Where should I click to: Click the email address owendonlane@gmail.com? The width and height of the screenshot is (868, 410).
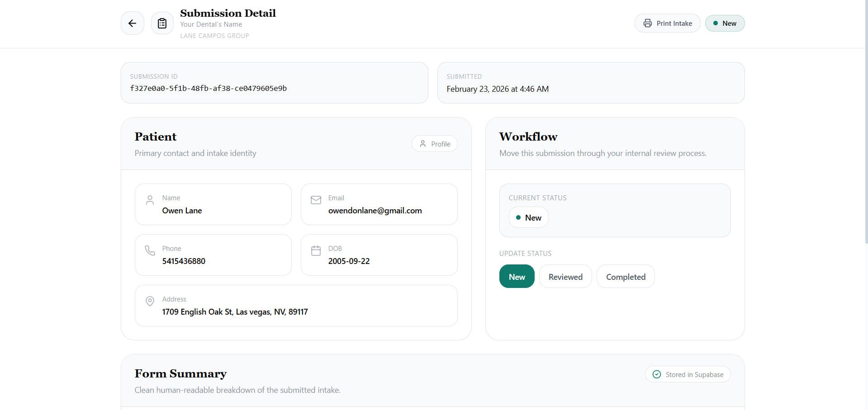click(x=375, y=211)
